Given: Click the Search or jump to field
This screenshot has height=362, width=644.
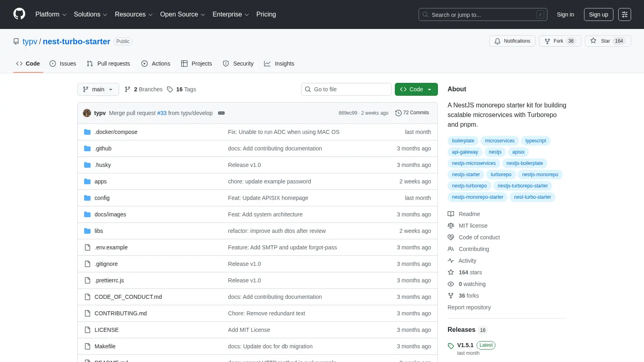Looking at the screenshot, I should [483, 14].
